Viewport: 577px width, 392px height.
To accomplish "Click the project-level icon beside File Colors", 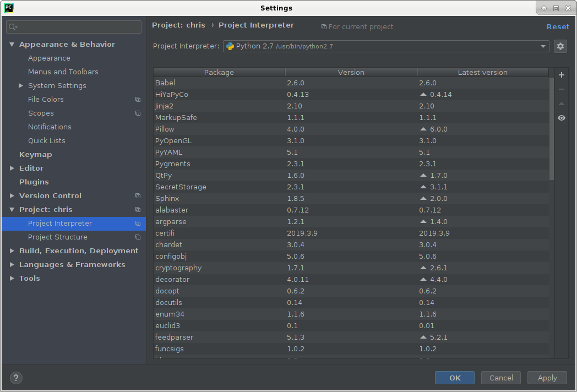I will tap(138, 100).
